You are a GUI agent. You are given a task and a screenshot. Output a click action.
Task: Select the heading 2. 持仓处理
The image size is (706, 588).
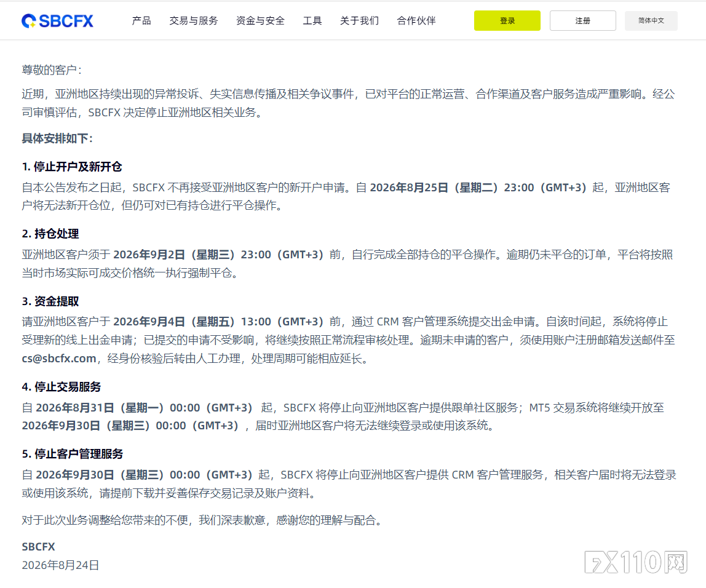[50, 234]
